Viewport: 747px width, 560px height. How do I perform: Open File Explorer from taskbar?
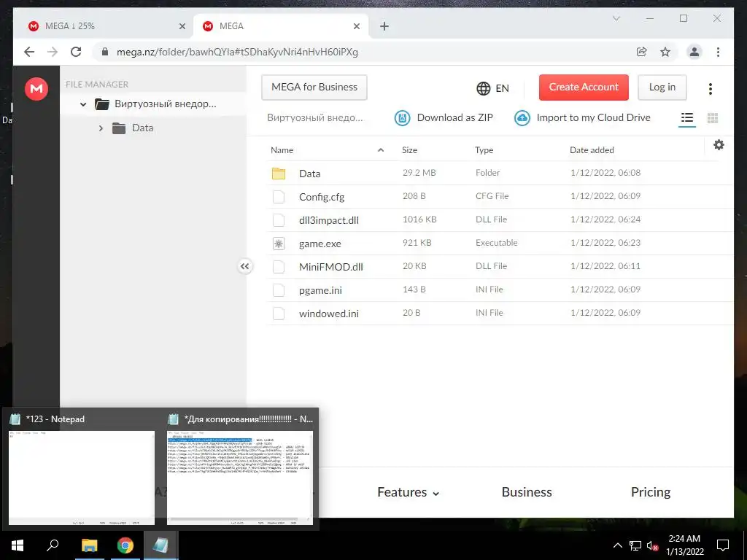pos(89,545)
